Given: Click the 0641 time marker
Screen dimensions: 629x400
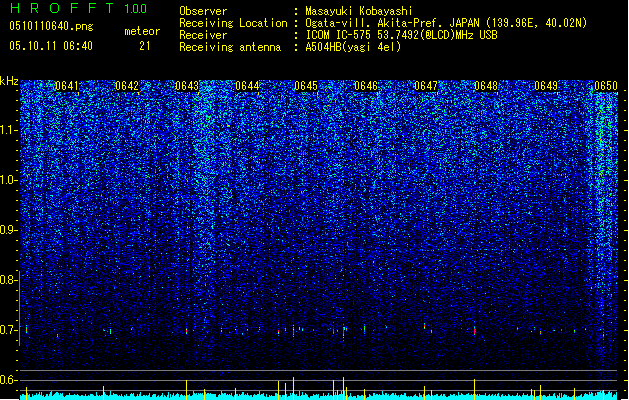Looking at the screenshot, I should pyautogui.click(x=67, y=86).
